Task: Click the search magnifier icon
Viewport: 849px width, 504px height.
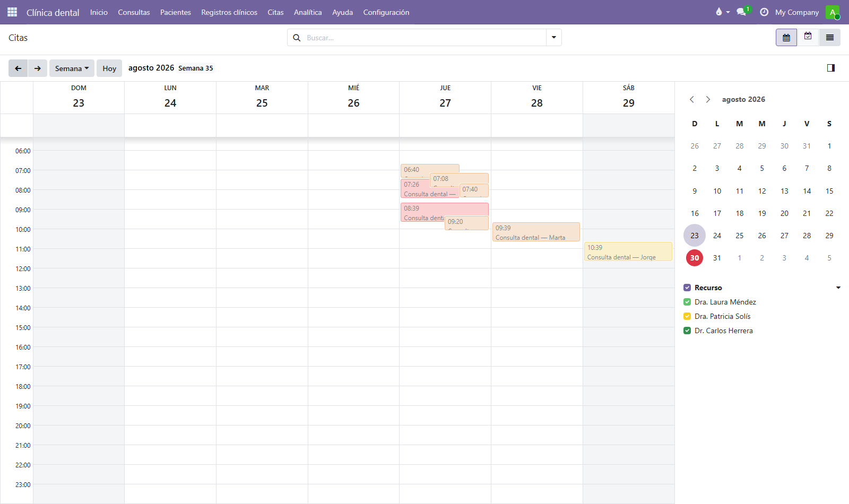Action: 297,38
